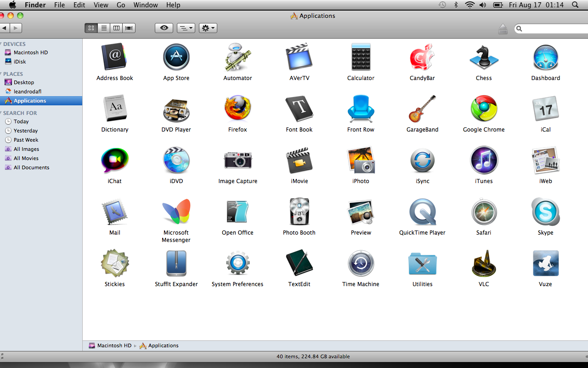Click the Finder search field
The height and width of the screenshot is (368, 588).
pyautogui.click(x=551, y=29)
